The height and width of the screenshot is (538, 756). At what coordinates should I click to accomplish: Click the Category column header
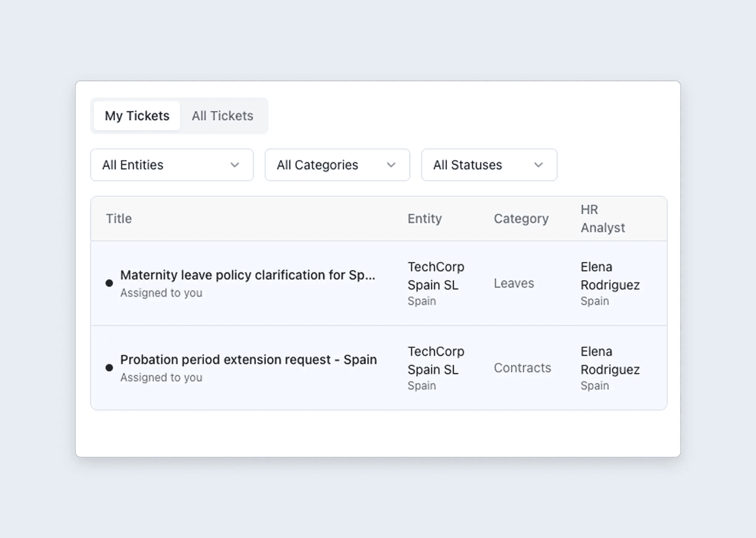tap(521, 219)
